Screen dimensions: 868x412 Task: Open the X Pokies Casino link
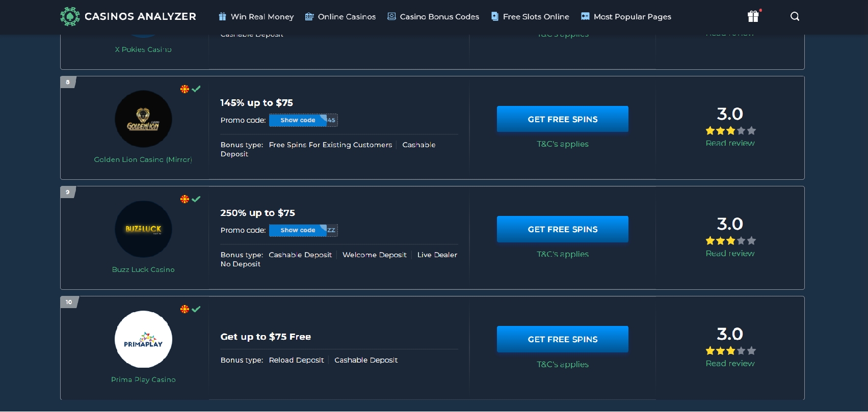coord(143,49)
